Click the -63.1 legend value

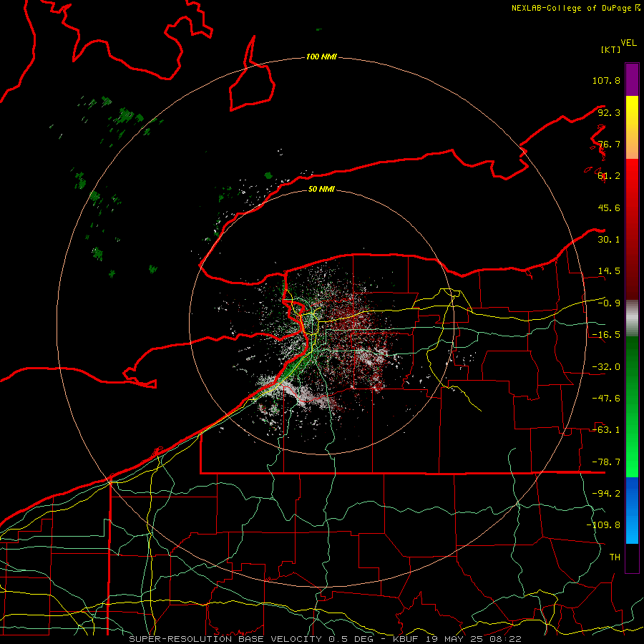(606, 430)
